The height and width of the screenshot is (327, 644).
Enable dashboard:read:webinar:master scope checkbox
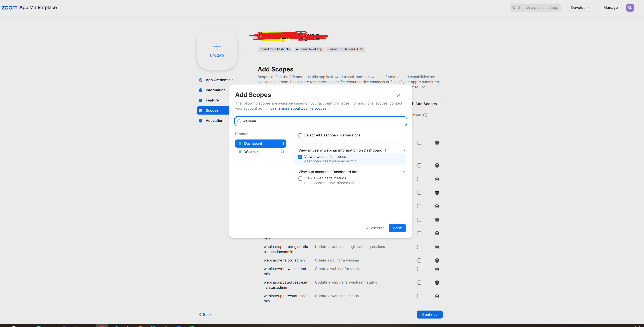pyautogui.click(x=300, y=179)
